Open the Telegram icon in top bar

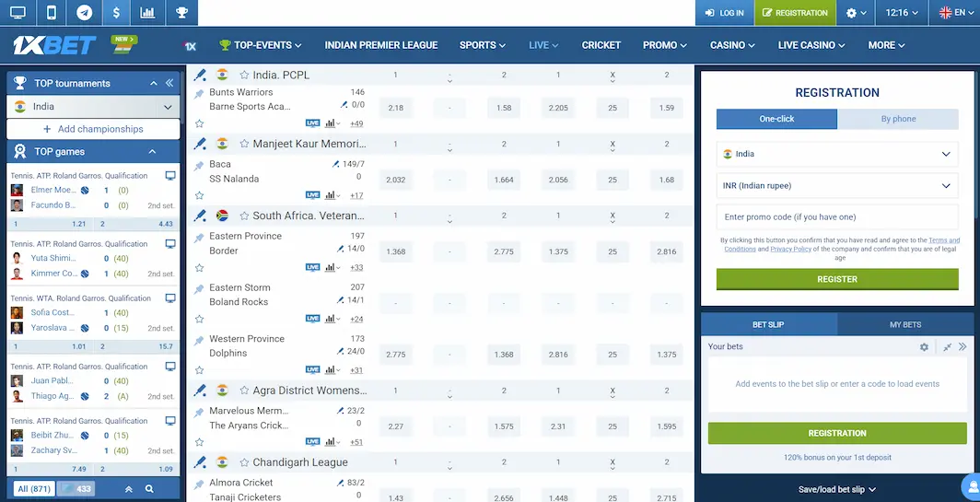(84, 13)
